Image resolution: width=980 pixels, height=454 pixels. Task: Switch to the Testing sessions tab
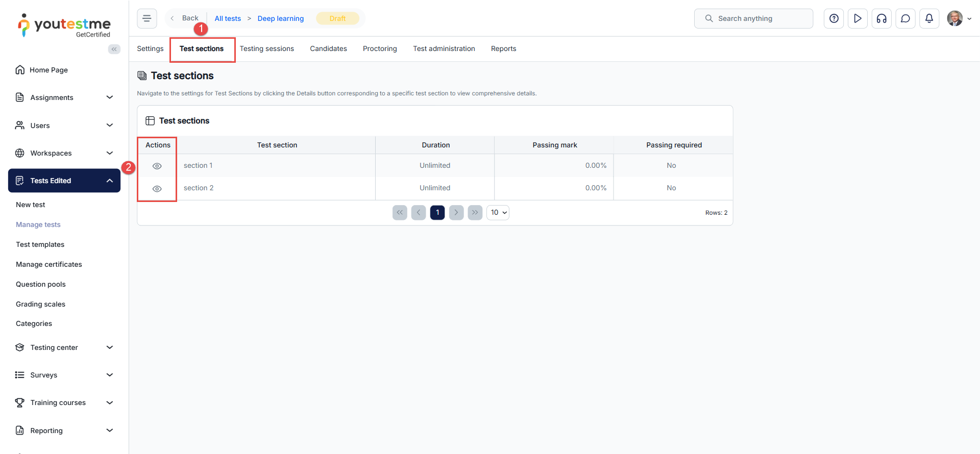pos(266,49)
